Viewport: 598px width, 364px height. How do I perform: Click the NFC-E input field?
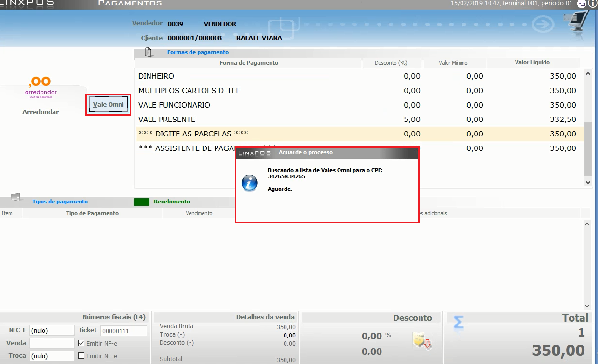tap(52, 330)
